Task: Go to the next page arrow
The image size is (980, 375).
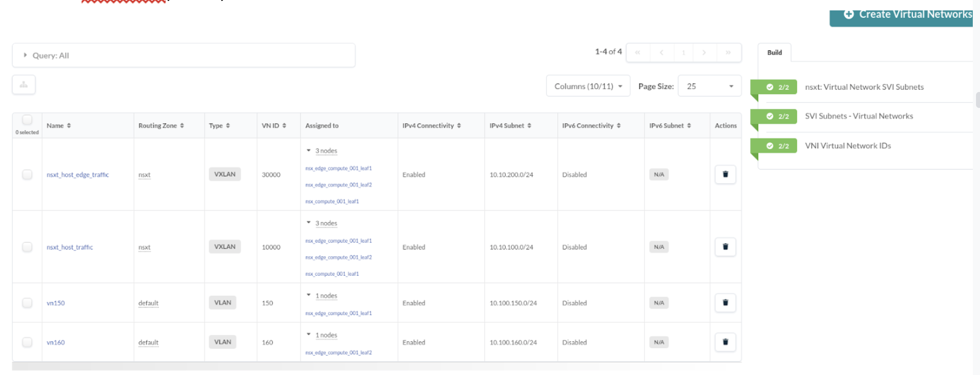Action: tap(704, 53)
